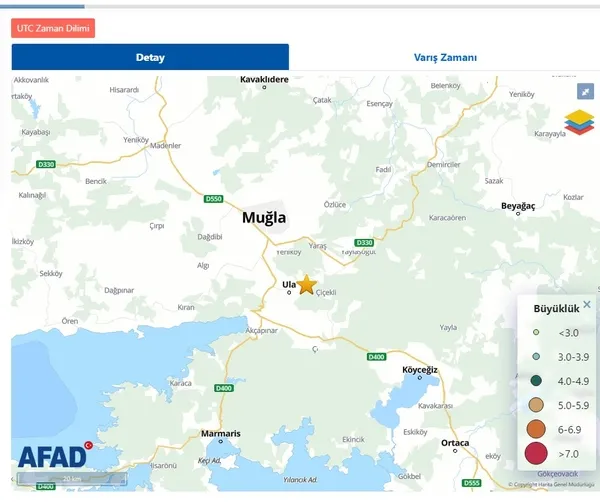Click the Çırpı village label
The image size is (600, 502).
pyautogui.click(x=157, y=226)
